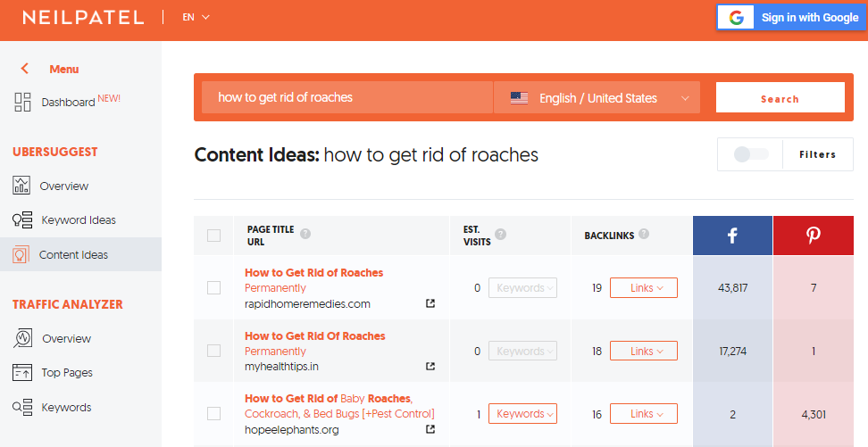The width and height of the screenshot is (868, 447).
Task: Click Sign in with Google
Action: tap(791, 17)
